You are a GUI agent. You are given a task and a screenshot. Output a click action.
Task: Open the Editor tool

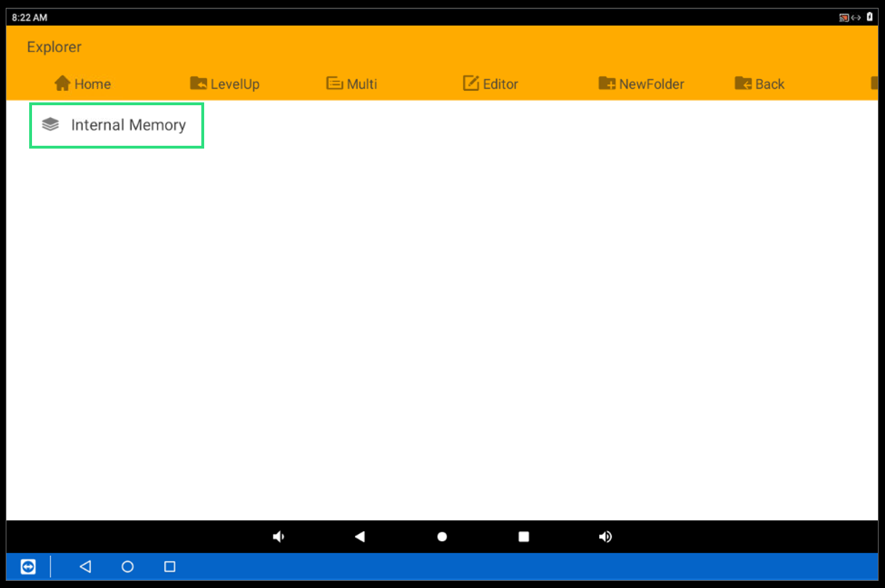[490, 84]
